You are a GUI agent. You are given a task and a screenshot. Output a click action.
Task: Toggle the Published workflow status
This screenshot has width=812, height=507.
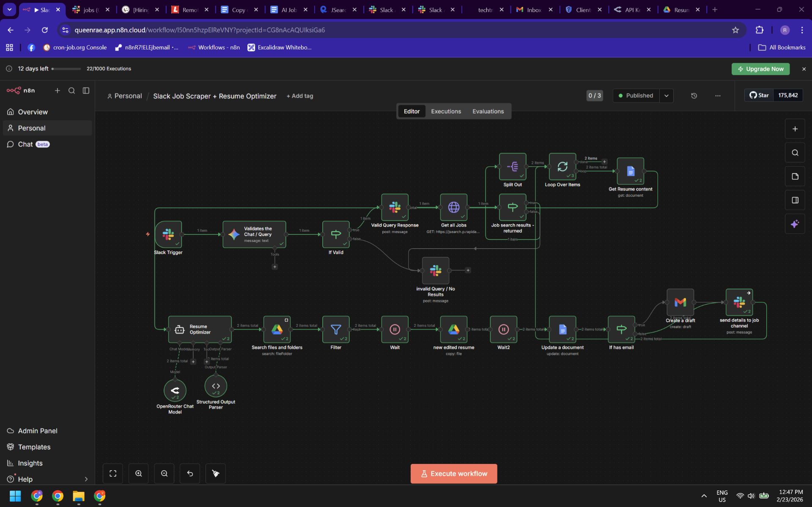(x=636, y=96)
